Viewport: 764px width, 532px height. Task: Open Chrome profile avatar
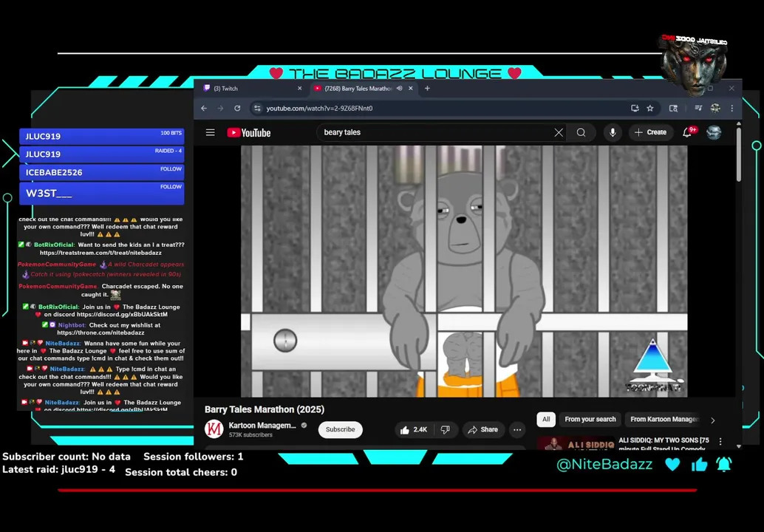[x=715, y=108]
